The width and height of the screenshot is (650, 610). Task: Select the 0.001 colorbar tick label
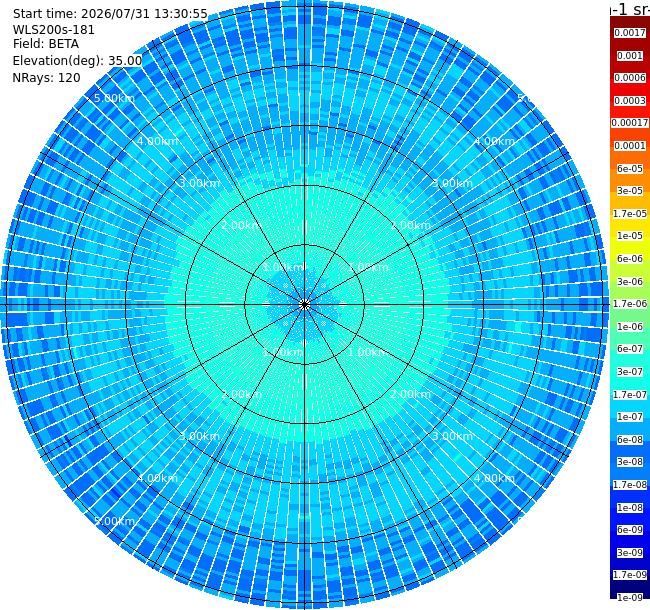point(630,56)
